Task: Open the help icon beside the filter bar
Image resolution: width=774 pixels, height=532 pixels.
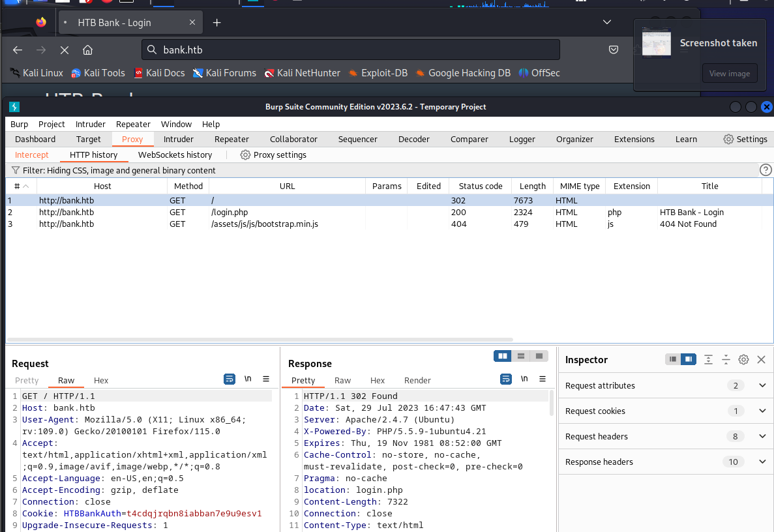Action: pos(766,170)
